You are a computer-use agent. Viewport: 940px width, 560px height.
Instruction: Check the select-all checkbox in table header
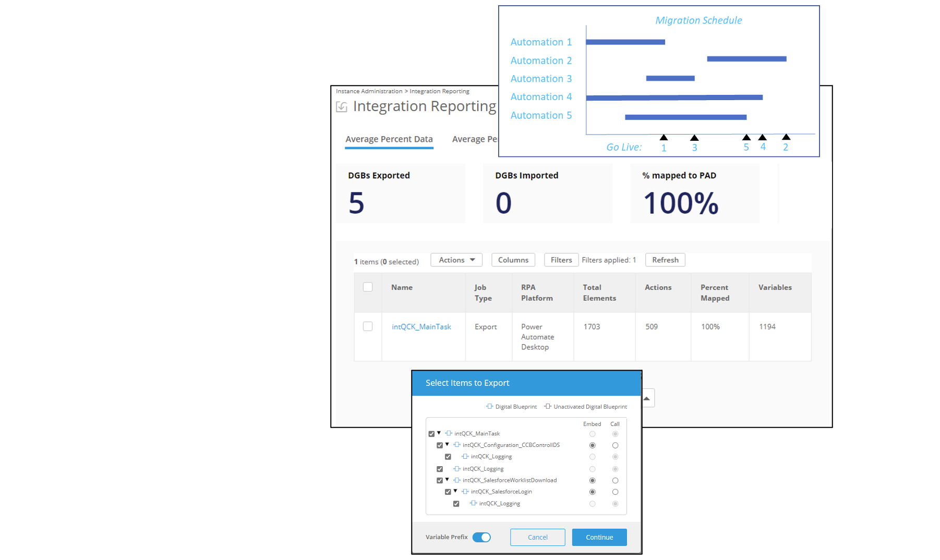pos(368,287)
